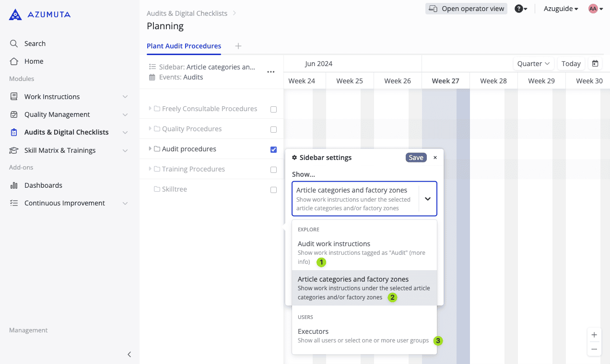Zoom in the timeline with plus button
Screen dimensions: 610x364
point(594,335)
